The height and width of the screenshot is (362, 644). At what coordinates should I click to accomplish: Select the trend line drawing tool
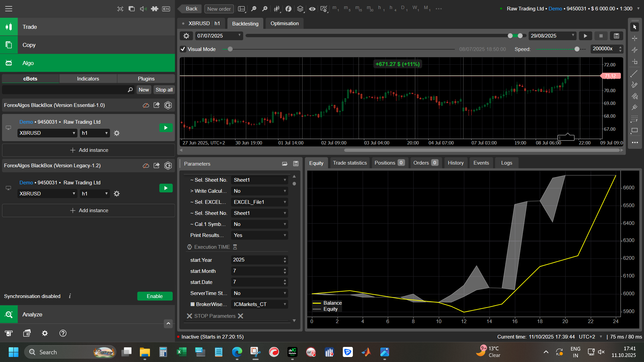pyautogui.click(x=634, y=73)
